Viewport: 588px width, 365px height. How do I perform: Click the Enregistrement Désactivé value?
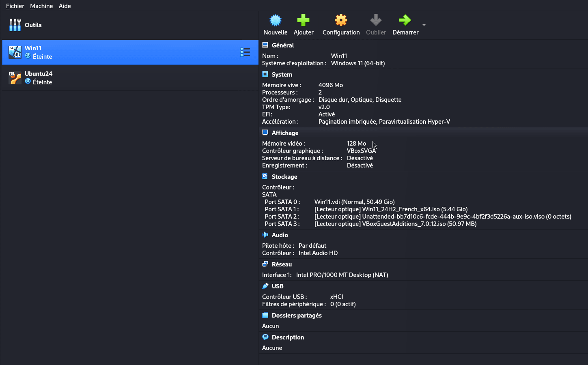pos(360,165)
